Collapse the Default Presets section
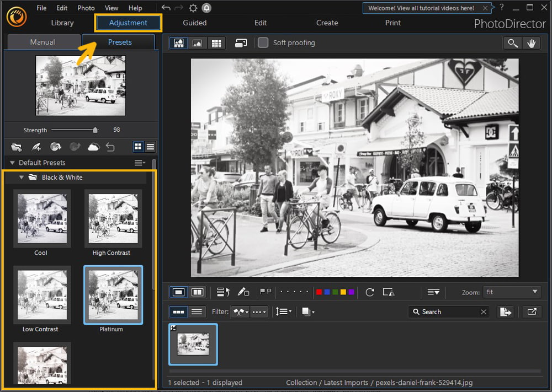The width and height of the screenshot is (552, 392). point(12,163)
